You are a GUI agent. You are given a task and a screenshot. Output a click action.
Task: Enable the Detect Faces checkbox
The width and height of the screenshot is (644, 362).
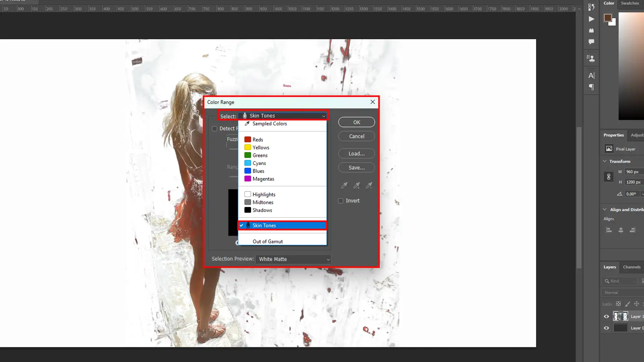click(215, 128)
